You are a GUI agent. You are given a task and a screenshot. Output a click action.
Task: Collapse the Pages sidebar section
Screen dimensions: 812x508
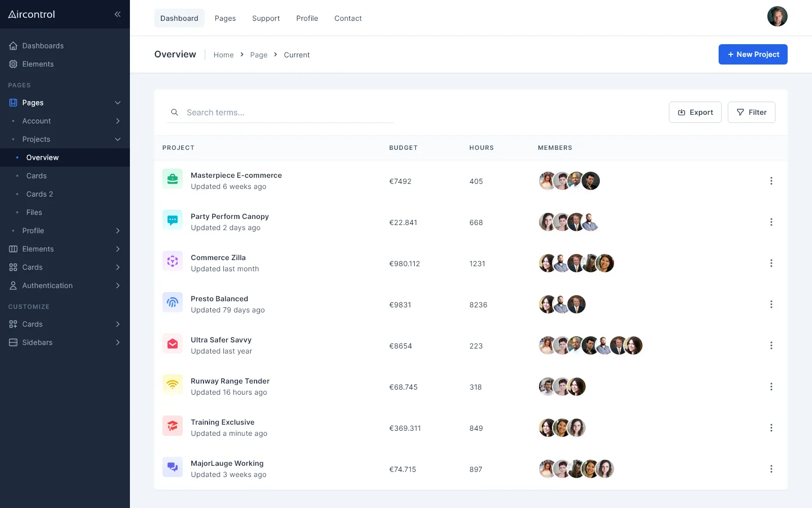pos(118,103)
